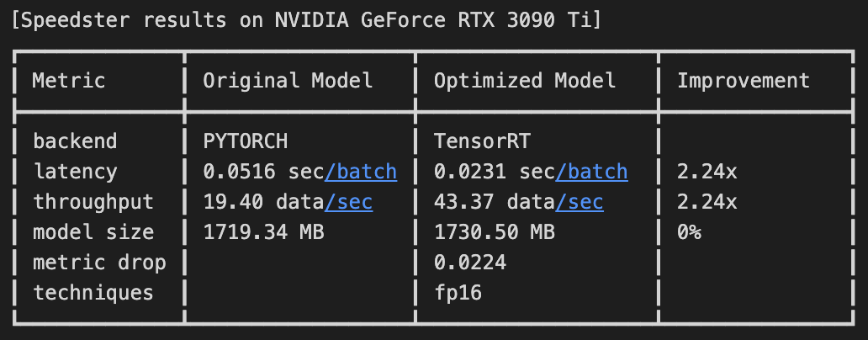Click the Improvement column header

pos(744,81)
